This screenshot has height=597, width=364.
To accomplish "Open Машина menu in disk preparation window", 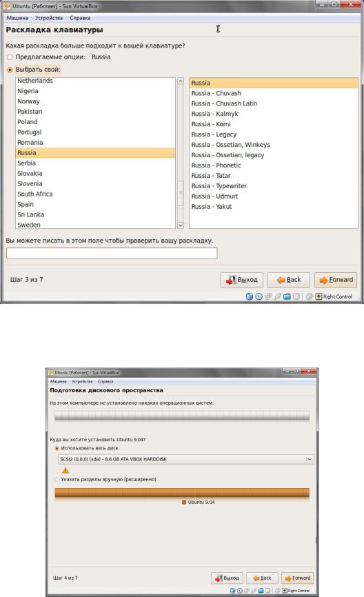I will click(x=59, y=381).
